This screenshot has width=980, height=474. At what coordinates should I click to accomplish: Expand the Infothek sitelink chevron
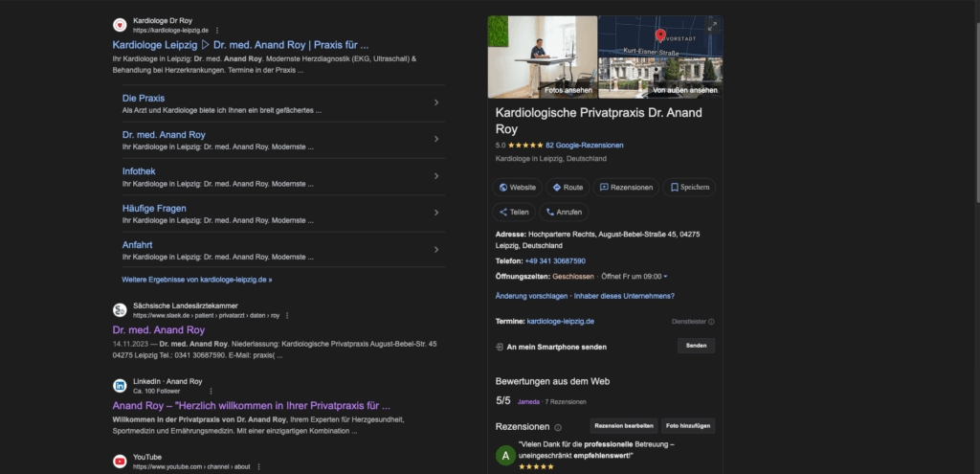[x=436, y=176]
